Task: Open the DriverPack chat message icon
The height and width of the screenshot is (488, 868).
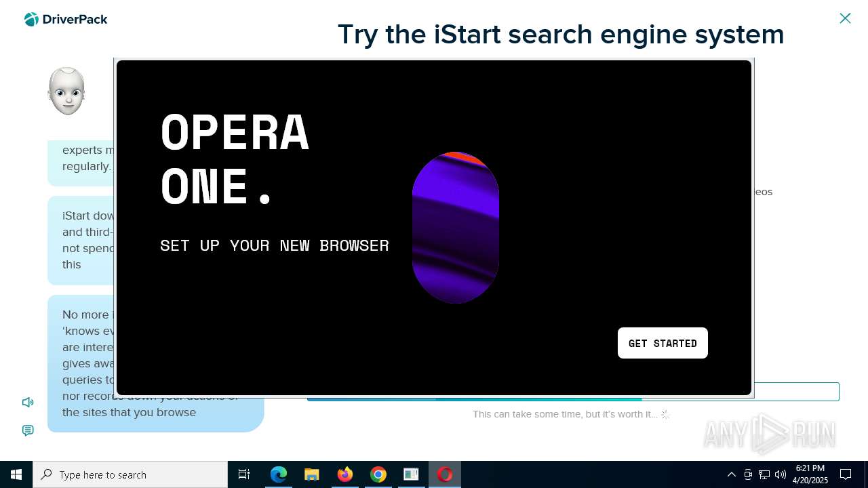Action: tap(28, 431)
